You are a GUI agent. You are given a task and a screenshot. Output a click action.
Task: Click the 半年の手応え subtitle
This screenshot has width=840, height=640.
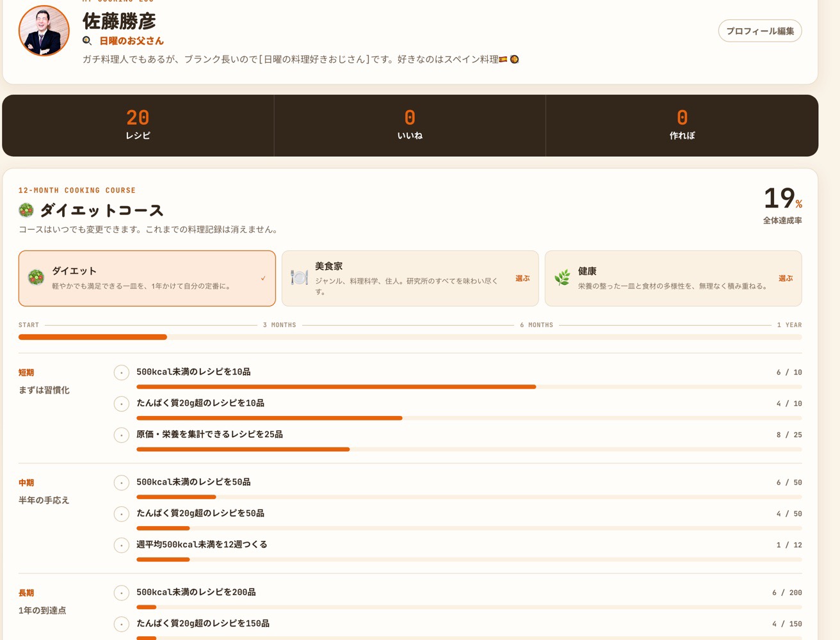pyautogui.click(x=44, y=500)
